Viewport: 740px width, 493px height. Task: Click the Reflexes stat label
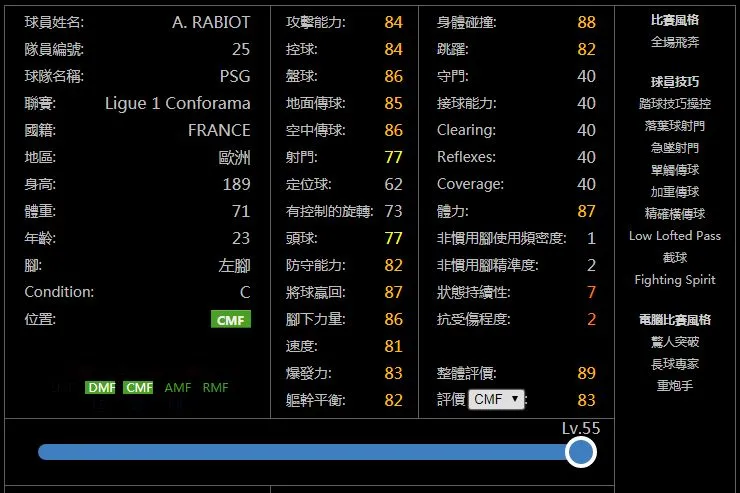click(x=466, y=157)
